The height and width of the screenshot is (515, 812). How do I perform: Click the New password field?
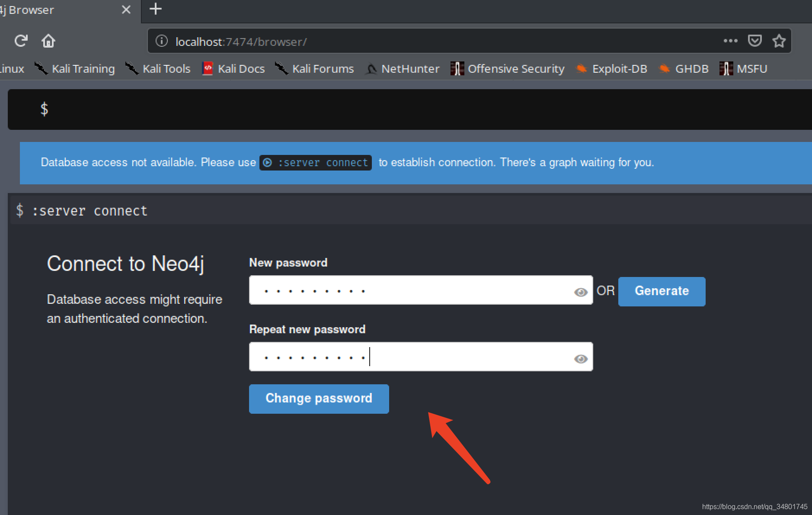[x=421, y=290]
